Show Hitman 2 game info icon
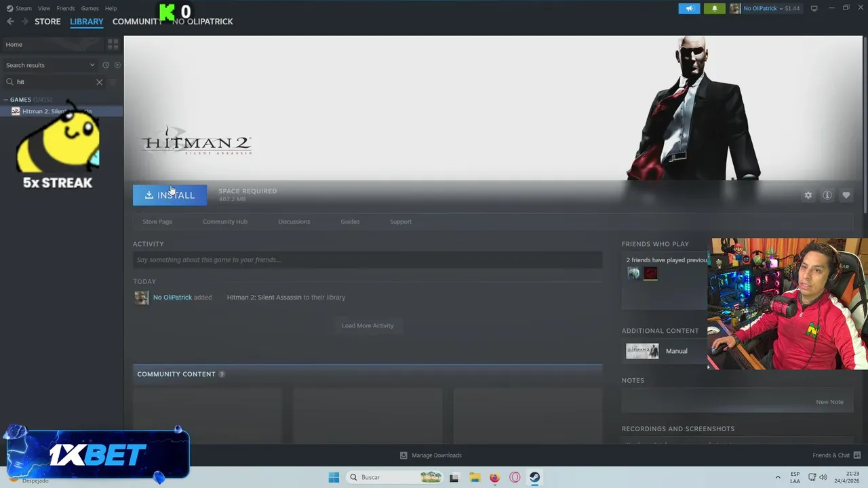This screenshot has width=868, height=488. 827,195
